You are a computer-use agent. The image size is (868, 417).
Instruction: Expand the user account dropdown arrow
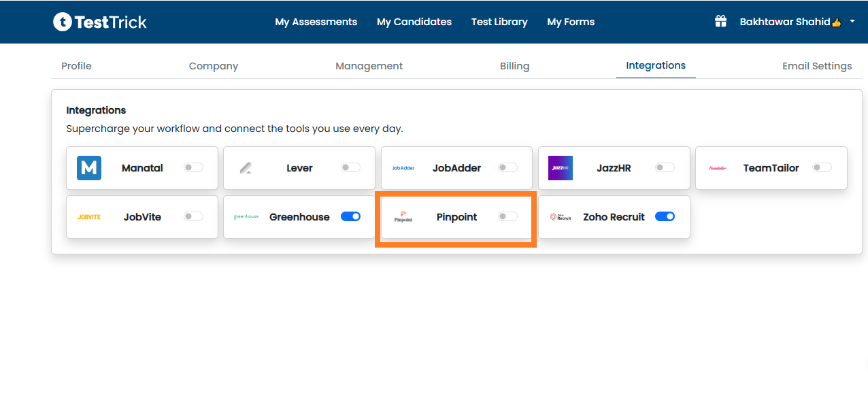[x=852, y=22]
